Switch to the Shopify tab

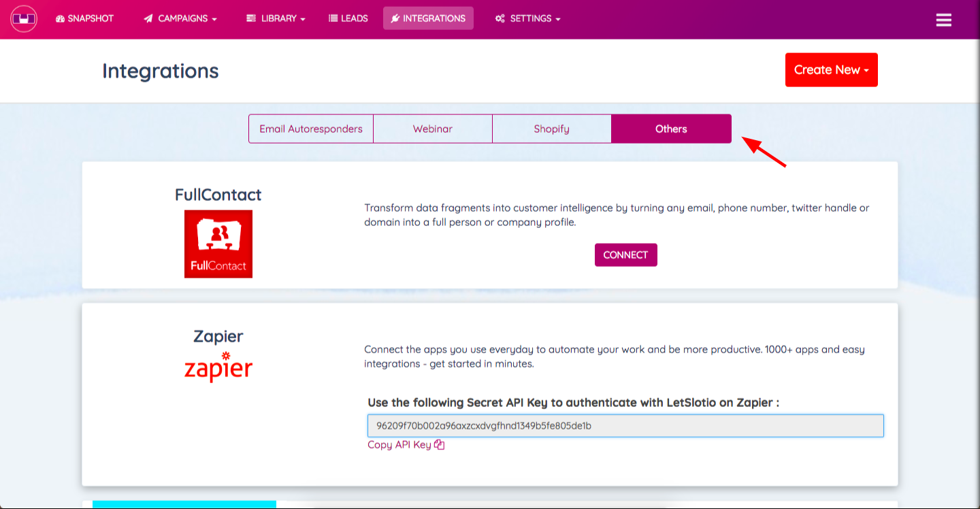pos(552,129)
